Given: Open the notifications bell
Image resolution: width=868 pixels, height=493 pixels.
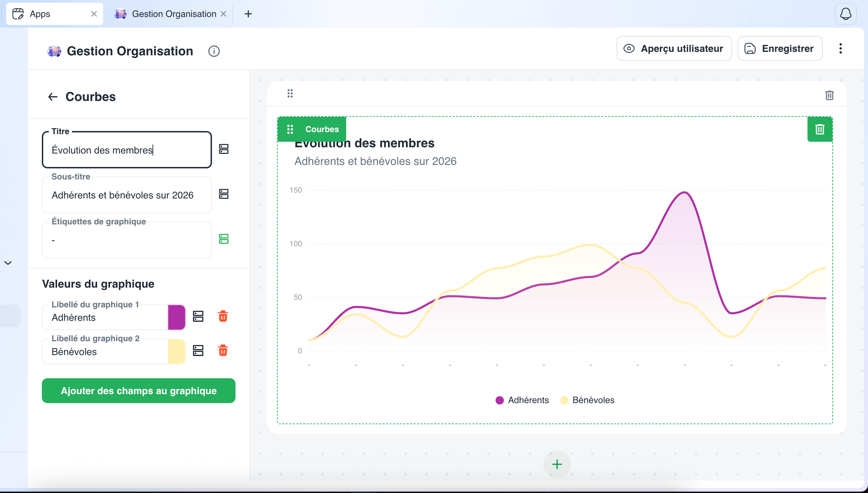Looking at the screenshot, I should 846,14.
